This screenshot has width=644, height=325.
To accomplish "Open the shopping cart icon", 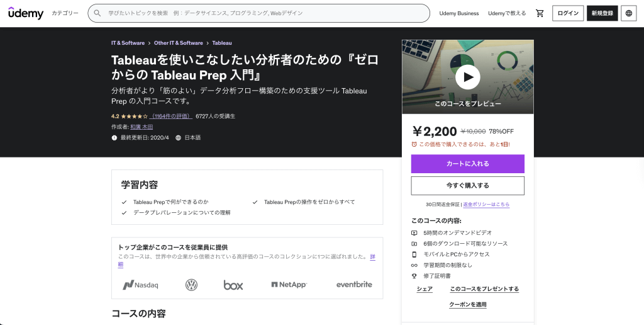I will point(540,13).
